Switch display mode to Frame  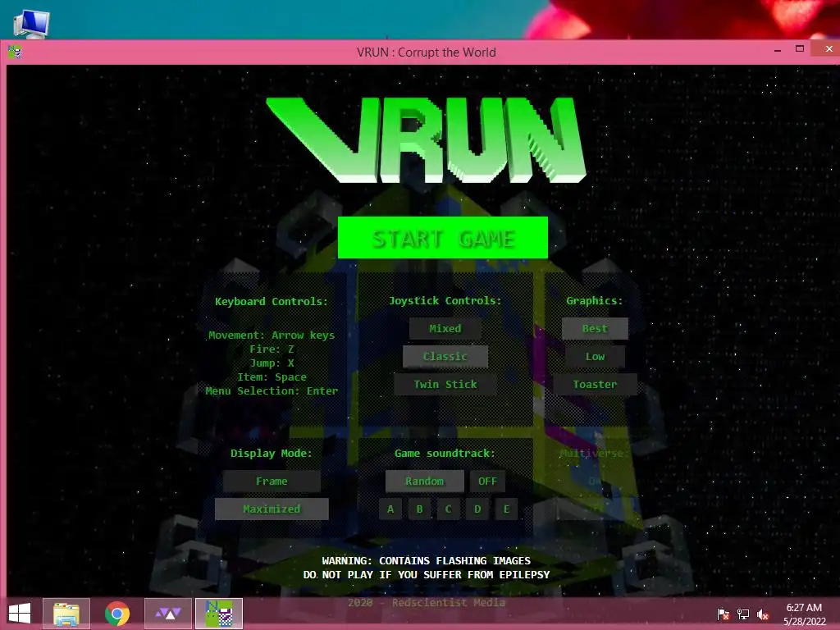click(272, 481)
